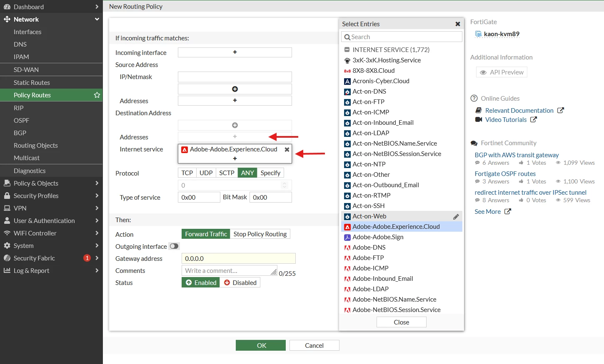Viewport: 604px width, 364px height.
Task: Click the plus icon under source IP/Netmask
Action: coord(235,89)
